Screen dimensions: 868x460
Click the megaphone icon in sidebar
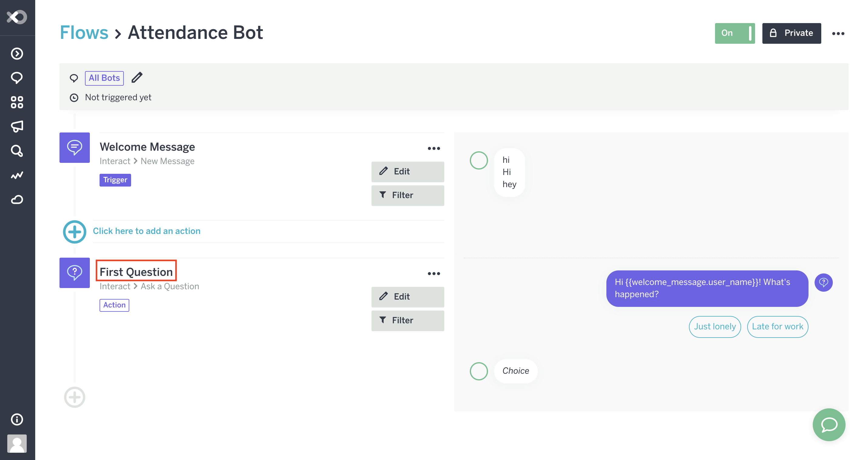click(x=17, y=126)
